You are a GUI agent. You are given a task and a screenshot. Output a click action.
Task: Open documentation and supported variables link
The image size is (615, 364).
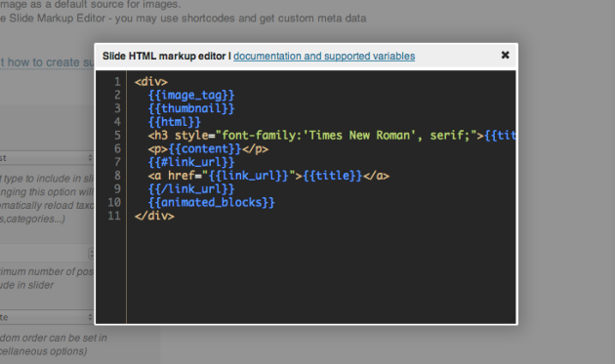[324, 56]
